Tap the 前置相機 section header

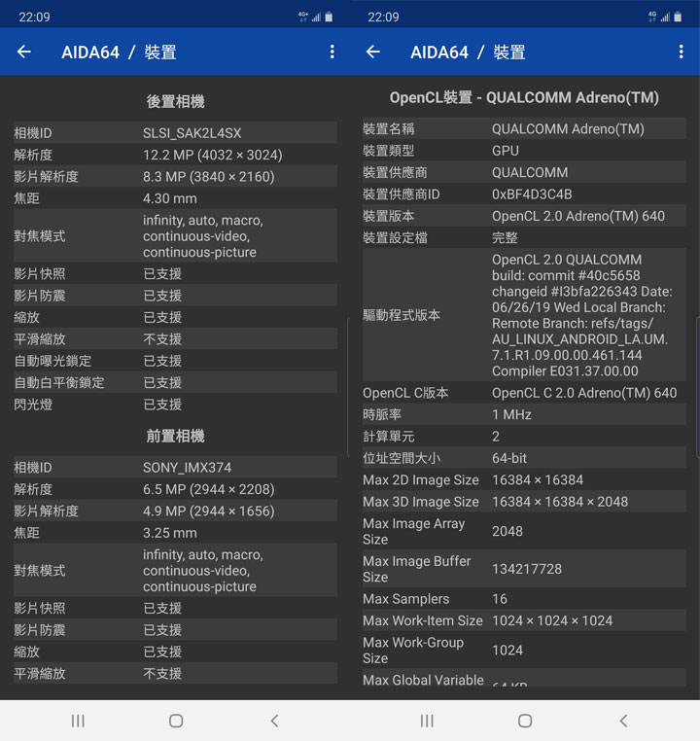pos(175,436)
